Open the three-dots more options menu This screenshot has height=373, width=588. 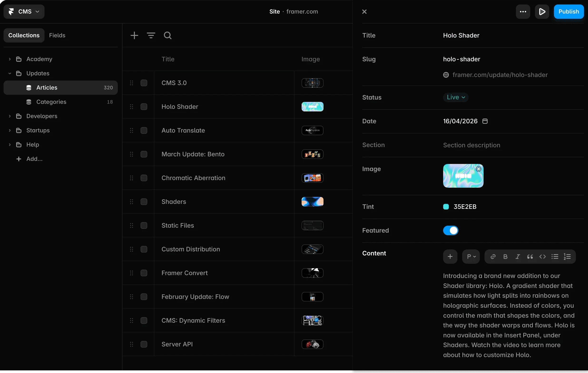tap(523, 11)
